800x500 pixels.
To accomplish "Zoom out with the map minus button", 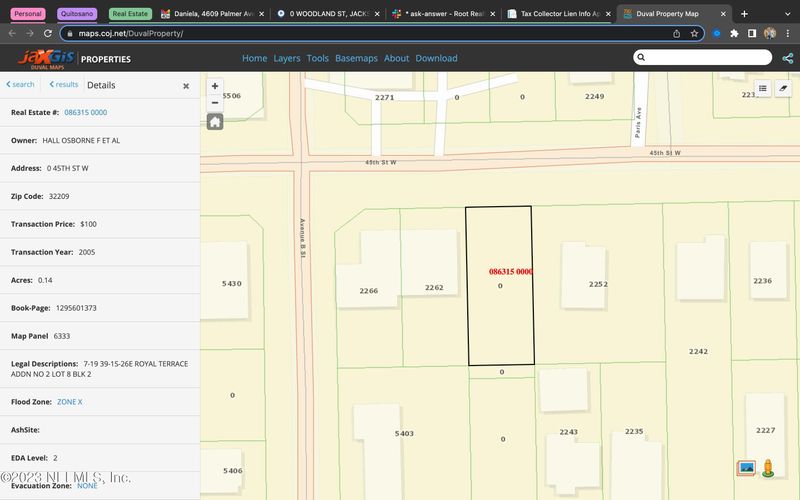I will pyautogui.click(x=215, y=103).
